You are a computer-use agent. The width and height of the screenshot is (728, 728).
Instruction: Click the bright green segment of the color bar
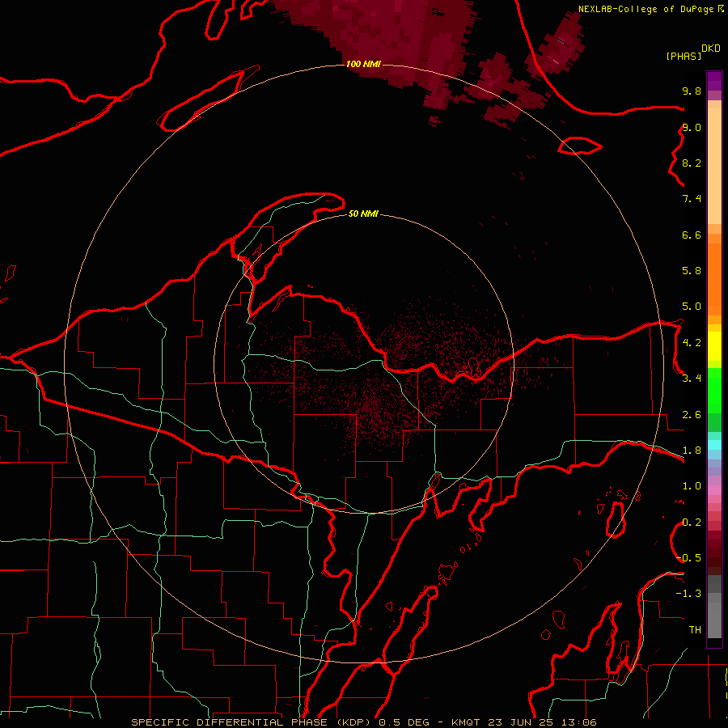(714, 390)
